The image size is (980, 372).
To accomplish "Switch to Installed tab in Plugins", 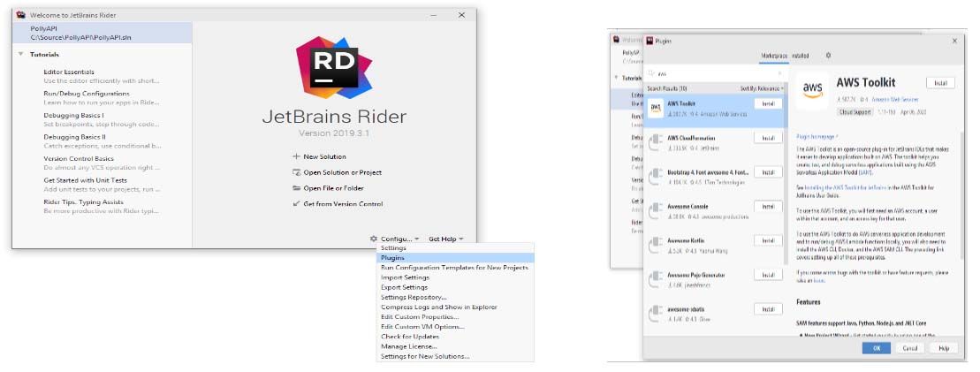I will coord(801,56).
